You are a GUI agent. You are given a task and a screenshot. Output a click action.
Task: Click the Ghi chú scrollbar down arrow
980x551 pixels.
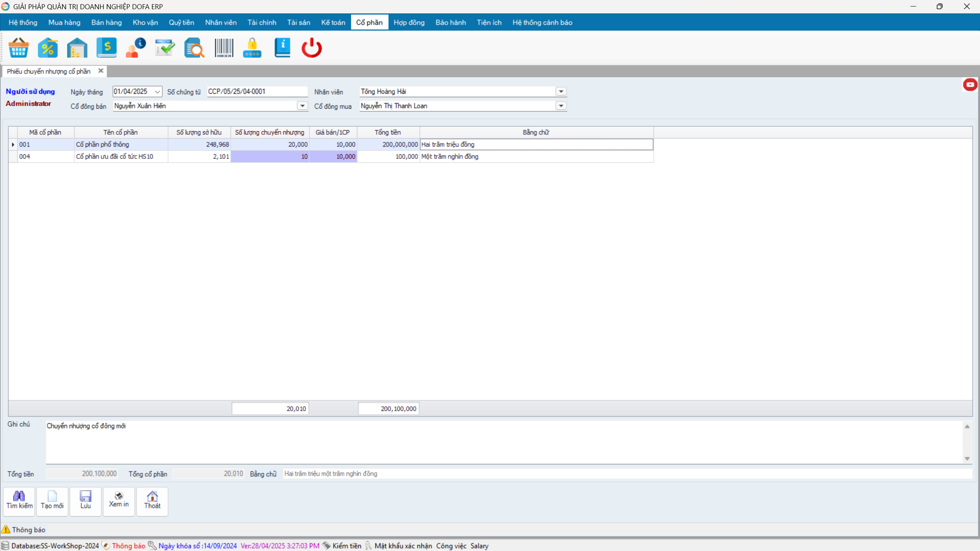coord(967,458)
